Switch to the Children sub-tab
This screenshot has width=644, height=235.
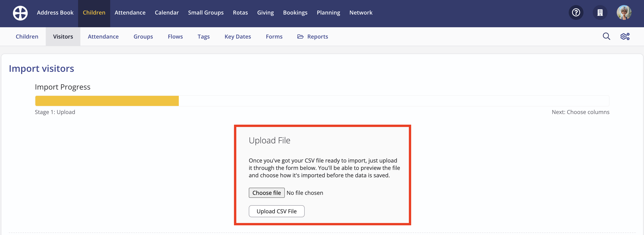pyautogui.click(x=27, y=36)
